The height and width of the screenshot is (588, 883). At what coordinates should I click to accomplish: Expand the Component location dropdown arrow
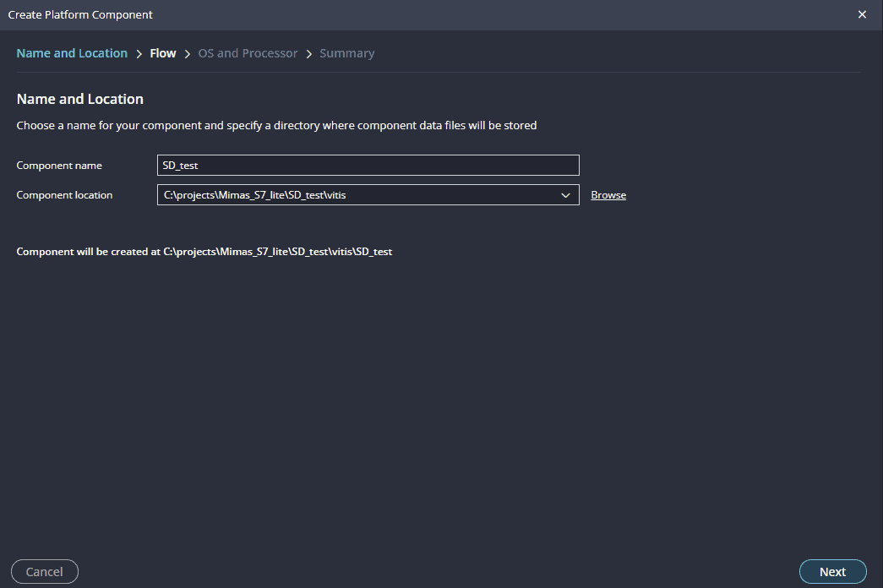(566, 195)
